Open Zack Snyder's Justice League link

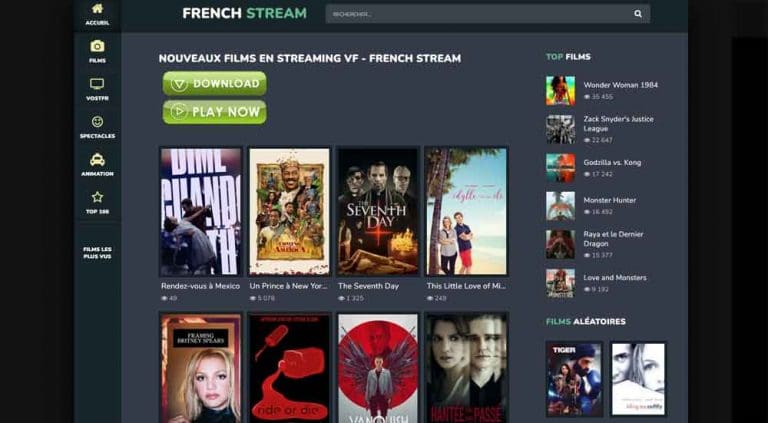pyautogui.click(x=618, y=124)
